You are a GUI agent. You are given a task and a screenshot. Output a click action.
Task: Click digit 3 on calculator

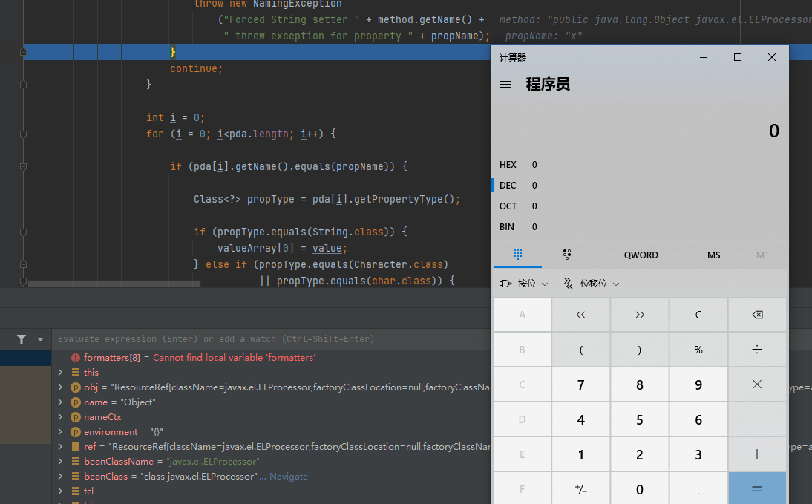click(698, 454)
